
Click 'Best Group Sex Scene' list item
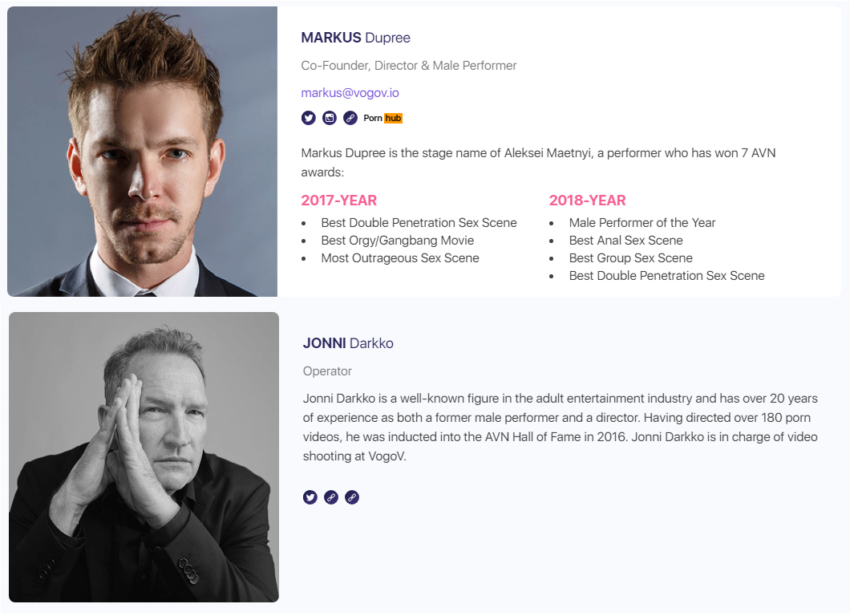(631, 258)
